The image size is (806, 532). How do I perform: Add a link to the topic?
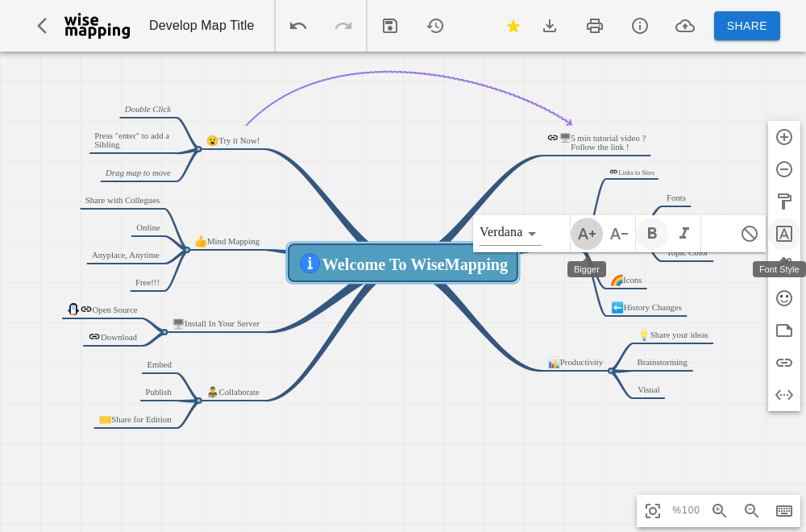pyautogui.click(x=784, y=363)
